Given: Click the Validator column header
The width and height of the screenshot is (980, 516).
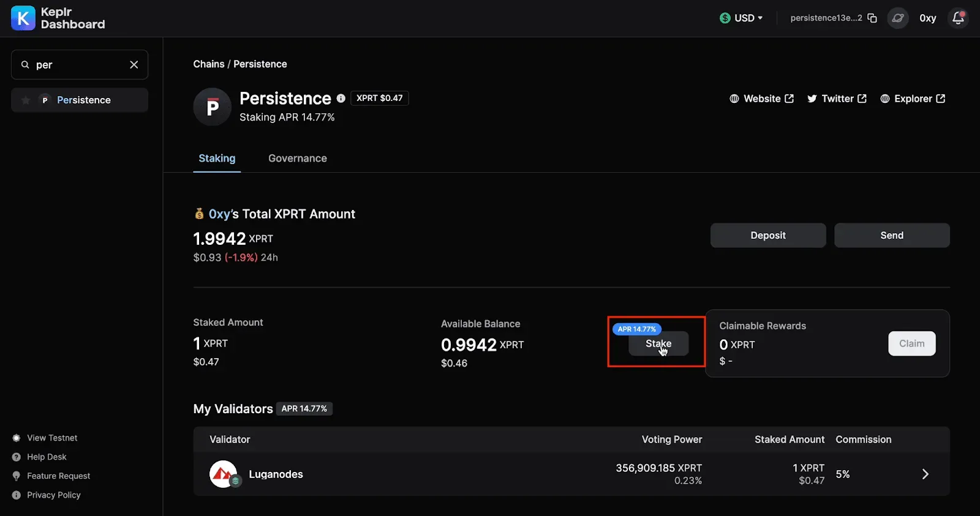Looking at the screenshot, I should [230, 439].
